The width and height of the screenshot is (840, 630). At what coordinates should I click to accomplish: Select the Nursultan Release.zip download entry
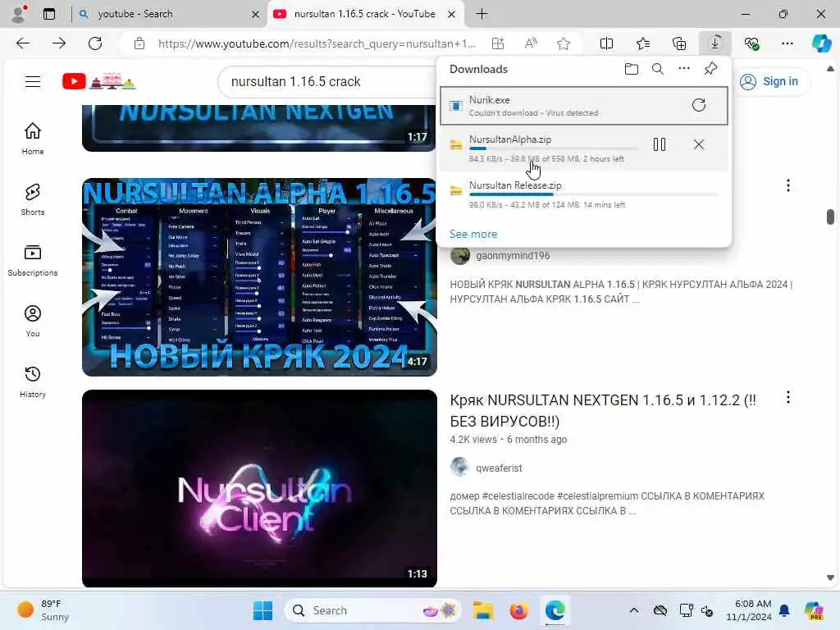point(584,194)
